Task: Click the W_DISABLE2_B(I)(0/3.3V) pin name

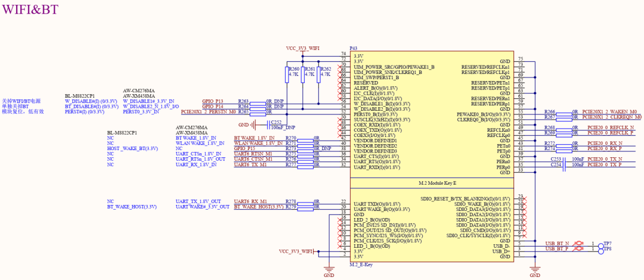Action: 382,109
